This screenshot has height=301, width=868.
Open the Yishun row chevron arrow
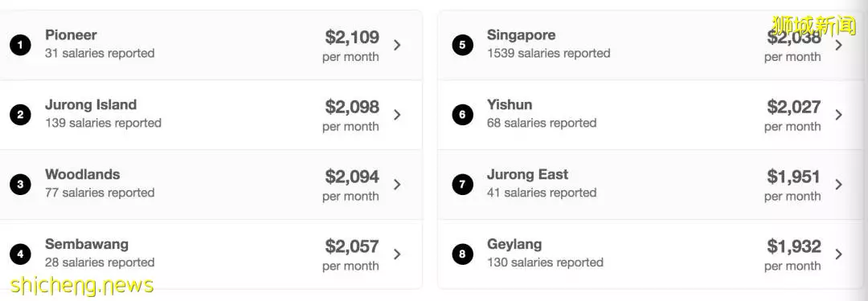(838, 115)
